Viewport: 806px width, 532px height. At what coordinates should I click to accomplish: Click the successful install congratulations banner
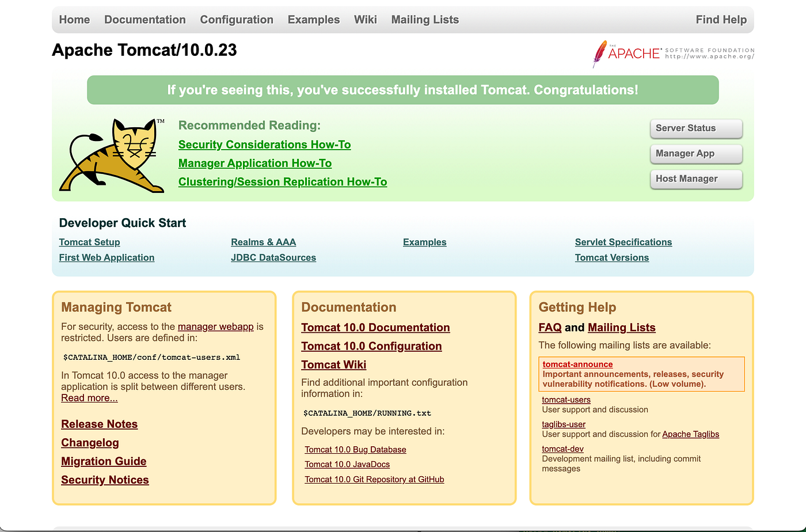tap(403, 90)
